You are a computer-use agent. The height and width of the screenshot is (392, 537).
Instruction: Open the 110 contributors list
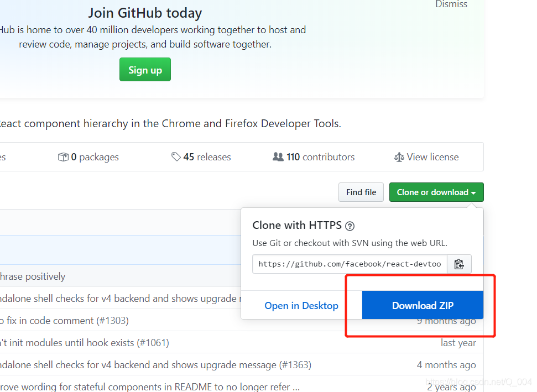pos(314,157)
